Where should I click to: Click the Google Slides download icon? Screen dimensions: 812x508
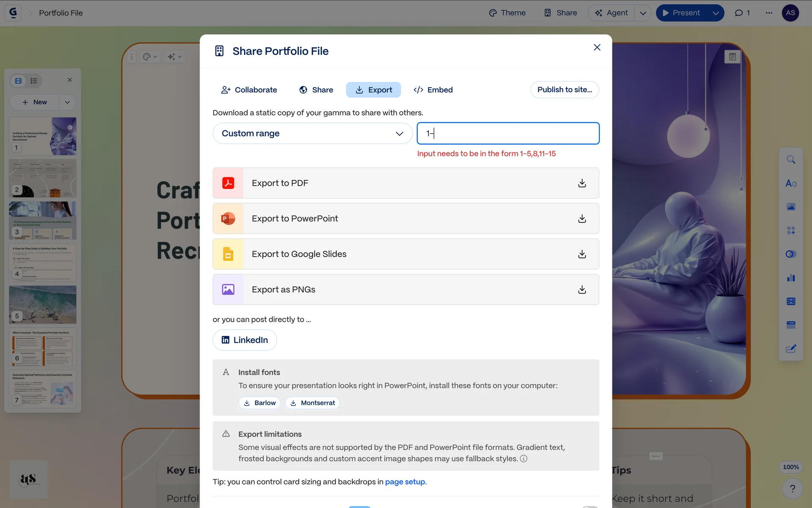[582, 254]
